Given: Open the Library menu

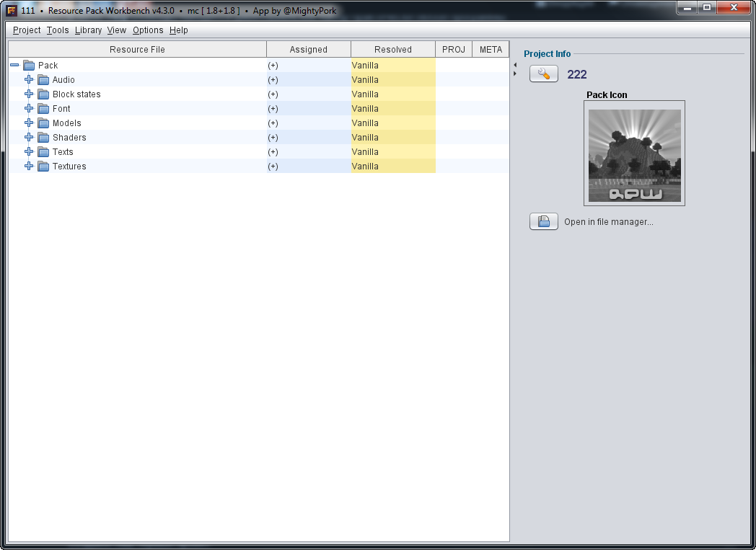Looking at the screenshot, I should (88, 30).
